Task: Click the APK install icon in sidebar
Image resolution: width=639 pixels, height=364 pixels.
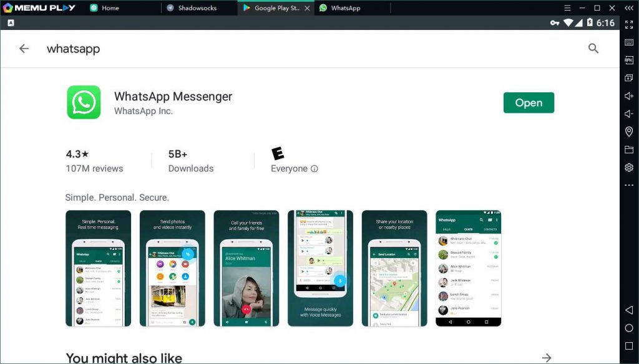Action: [x=628, y=59]
